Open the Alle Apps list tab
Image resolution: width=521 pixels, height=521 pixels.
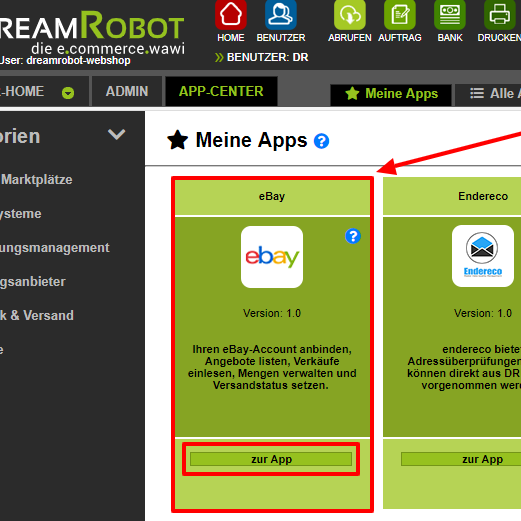pyautogui.click(x=488, y=95)
